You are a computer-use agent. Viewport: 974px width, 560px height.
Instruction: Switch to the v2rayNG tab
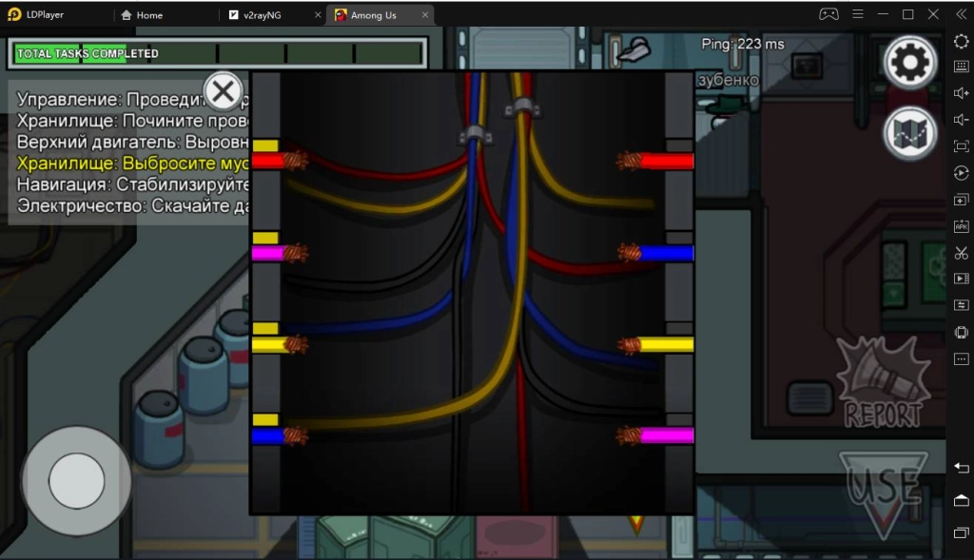(x=263, y=15)
